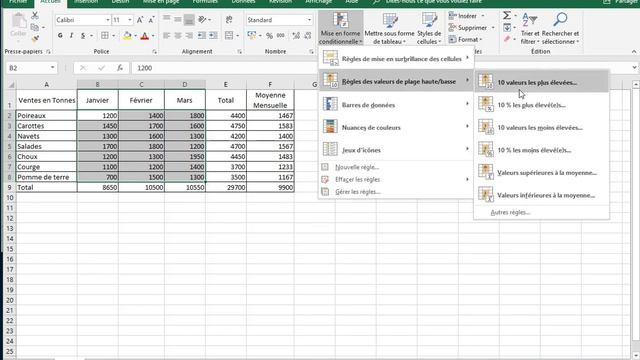Click the remove decimal place icon
Viewport: 640px width, 360px height.
click(x=308, y=36)
